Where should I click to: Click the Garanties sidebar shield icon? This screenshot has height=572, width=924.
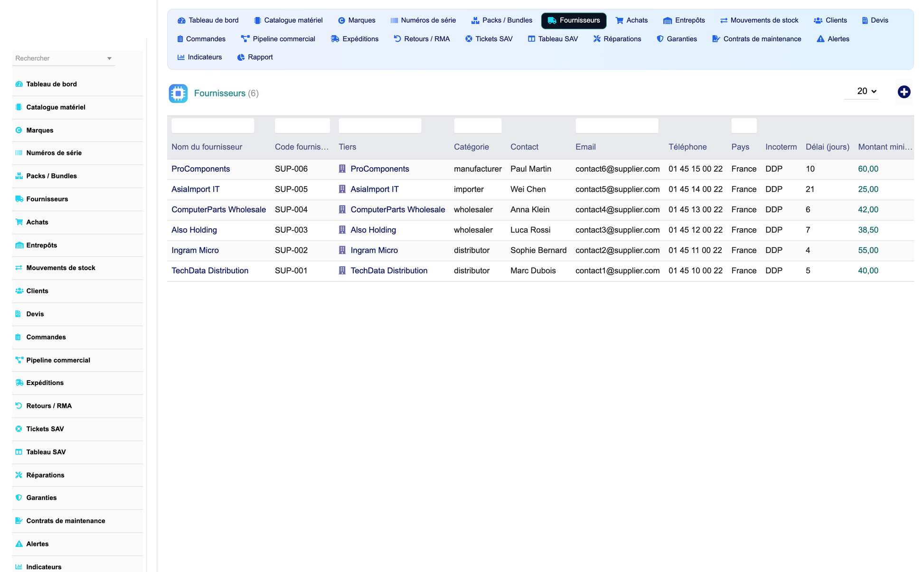point(19,497)
